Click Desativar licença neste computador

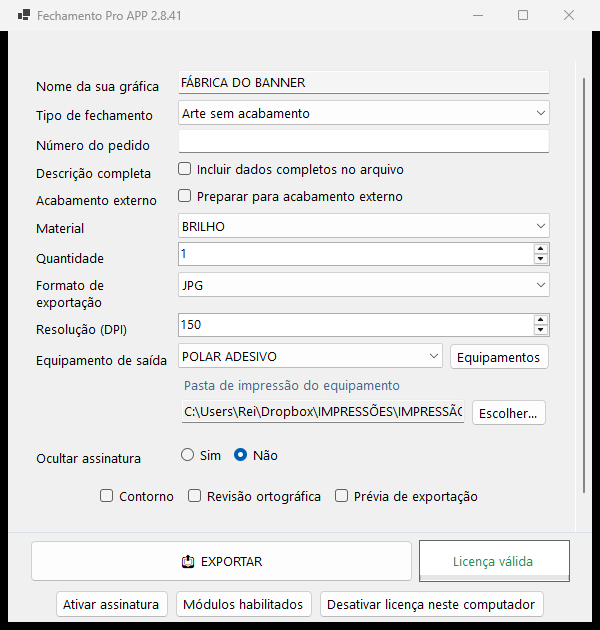[432, 604]
